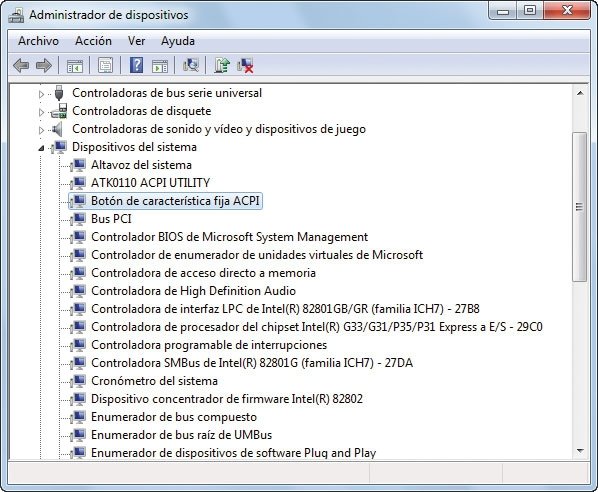The width and height of the screenshot is (598, 492).
Task: Click the blue Help question-mark icon
Action: tap(136, 65)
